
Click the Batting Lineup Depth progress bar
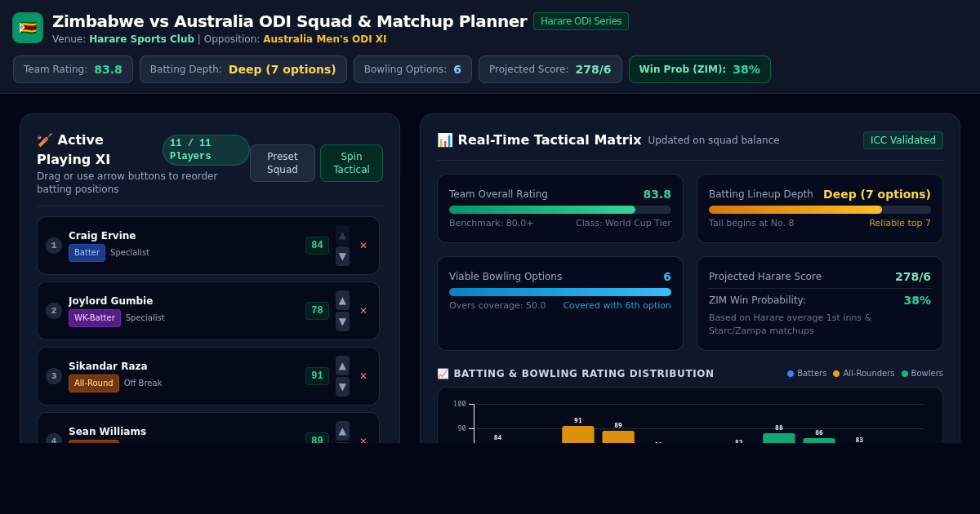pos(820,210)
